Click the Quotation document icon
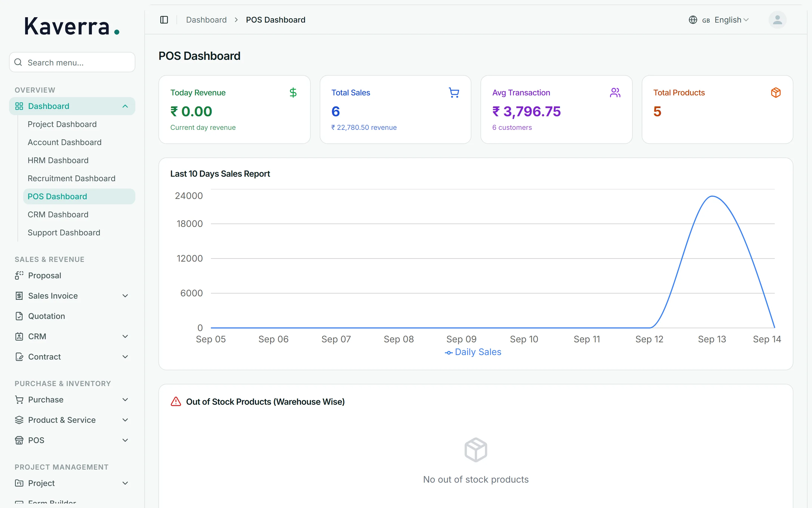Viewport: 812px width, 508px height. pos(19,316)
